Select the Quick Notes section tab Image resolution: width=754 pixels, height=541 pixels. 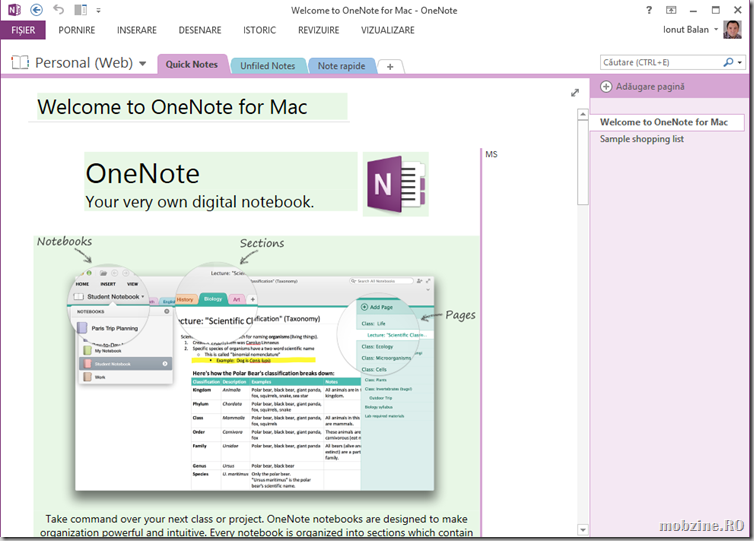click(192, 64)
